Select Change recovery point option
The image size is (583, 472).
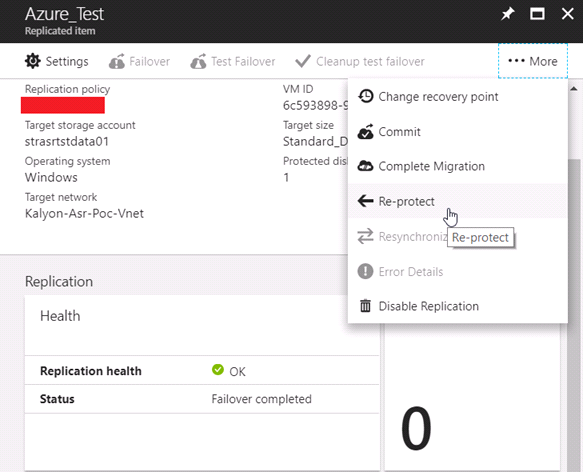457,96
